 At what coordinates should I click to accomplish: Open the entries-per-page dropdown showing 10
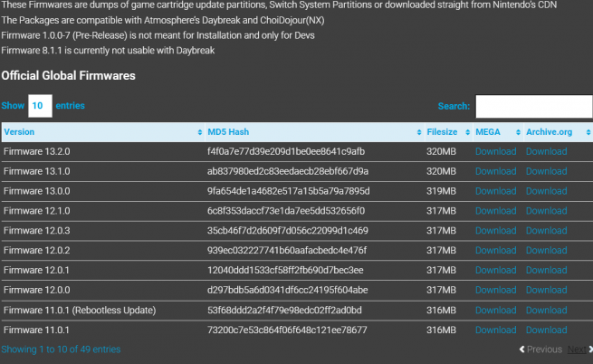40,106
